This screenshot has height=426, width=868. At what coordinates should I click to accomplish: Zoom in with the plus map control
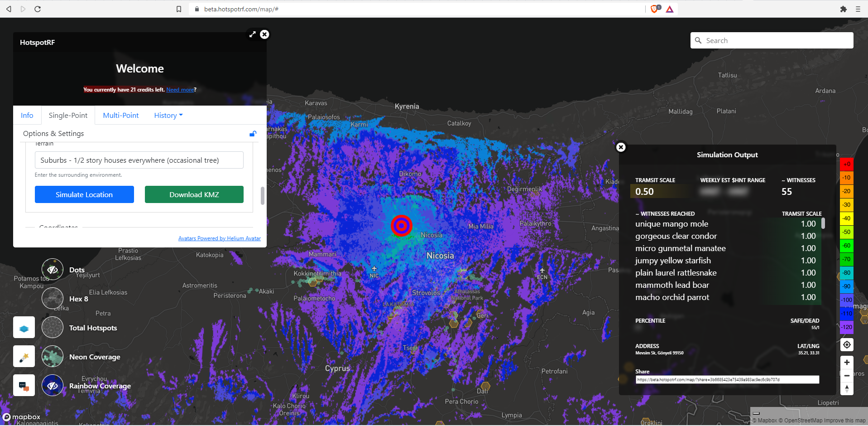[x=847, y=362]
